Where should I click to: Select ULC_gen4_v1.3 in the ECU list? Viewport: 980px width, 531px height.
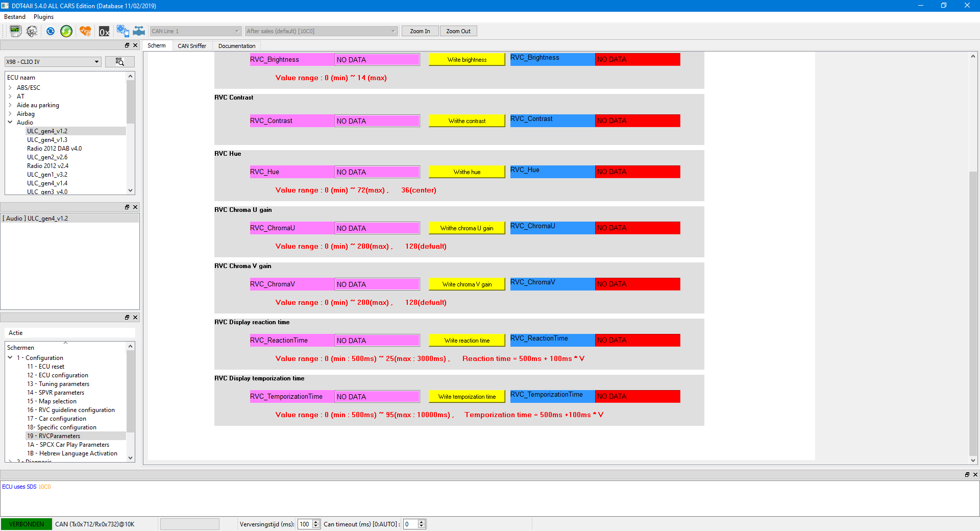47,140
